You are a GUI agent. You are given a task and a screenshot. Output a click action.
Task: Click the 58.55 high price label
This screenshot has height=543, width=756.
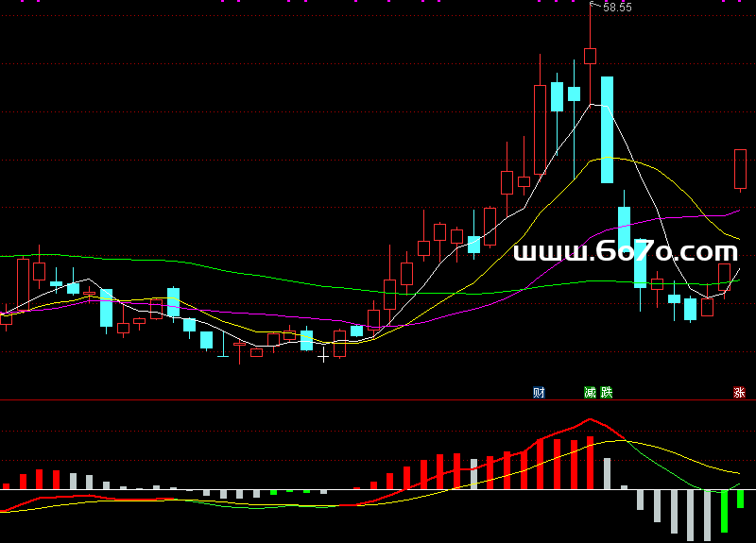point(617,8)
